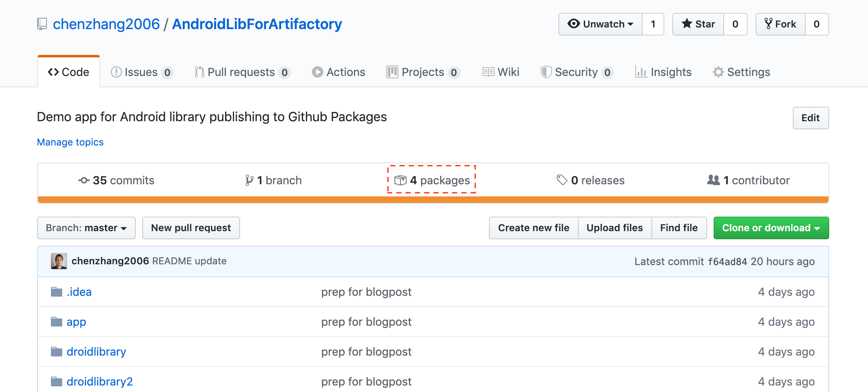Image resolution: width=868 pixels, height=392 pixels.
Task: Click the repository book icon beside chenzhang2006
Action: pos(42,24)
